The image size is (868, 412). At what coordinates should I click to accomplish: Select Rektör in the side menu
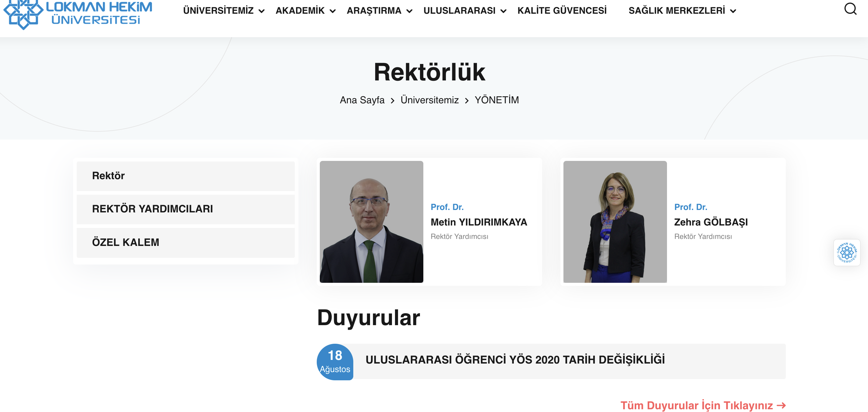pyautogui.click(x=186, y=176)
